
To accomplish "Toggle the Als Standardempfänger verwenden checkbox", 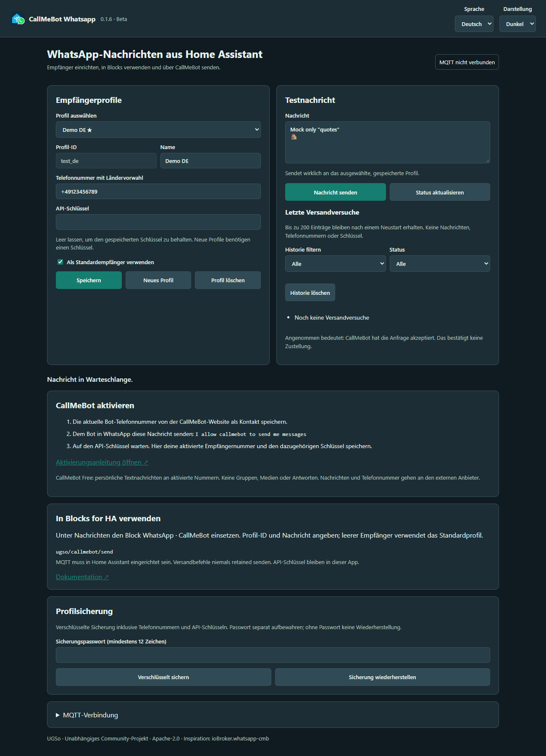I will click(60, 262).
